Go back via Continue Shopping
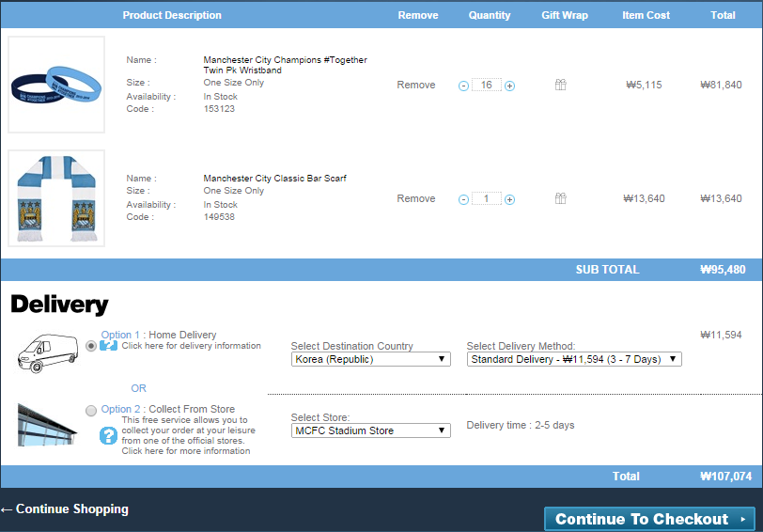 [65, 509]
